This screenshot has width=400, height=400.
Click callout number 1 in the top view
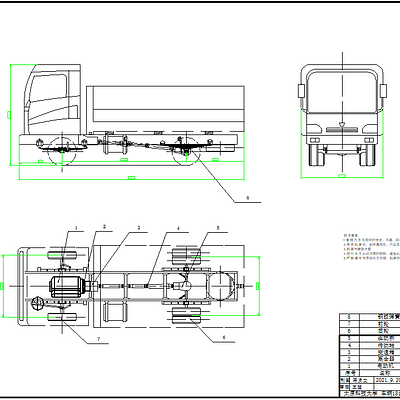coord(76,228)
